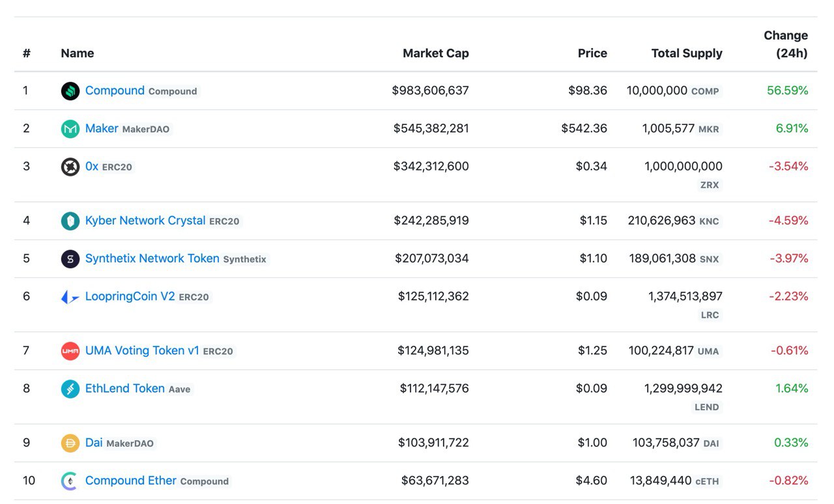
Task: Click the $98.36 price value
Action: coord(588,91)
